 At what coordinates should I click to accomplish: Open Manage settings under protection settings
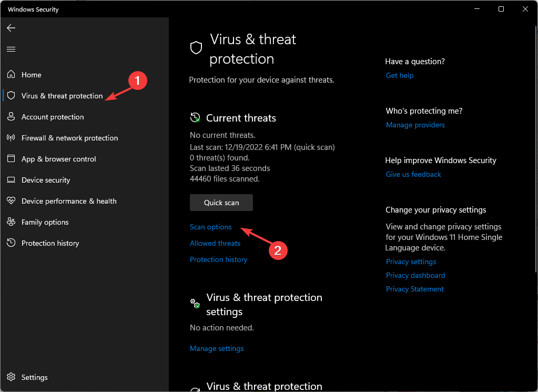[216, 348]
